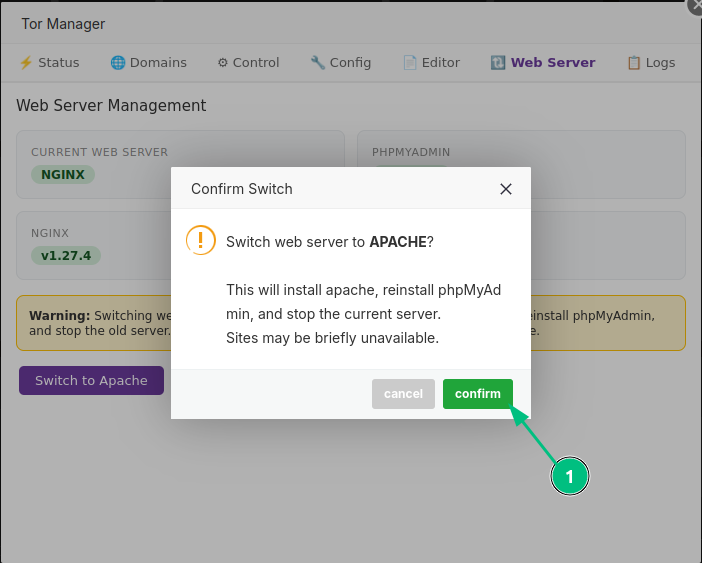Click the v1.27.4 version badge
Viewport: 702px width, 563px height.
(x=66, y=256)
